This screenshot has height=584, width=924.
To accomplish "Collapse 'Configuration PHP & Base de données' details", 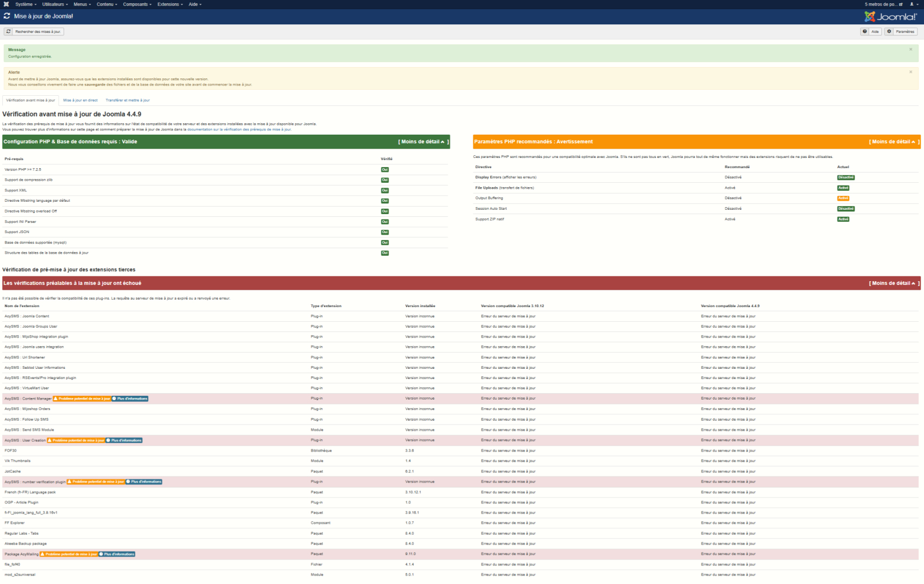I will tap(423, 142).
